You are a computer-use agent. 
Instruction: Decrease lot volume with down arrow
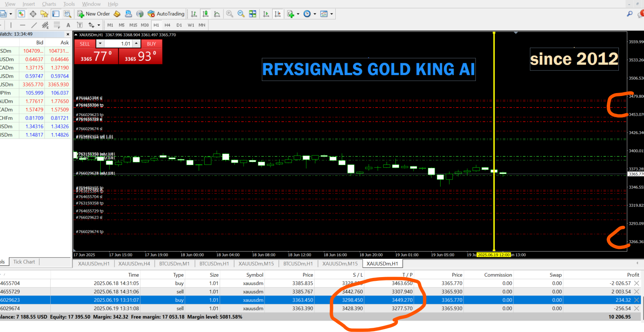pos(100,44)
